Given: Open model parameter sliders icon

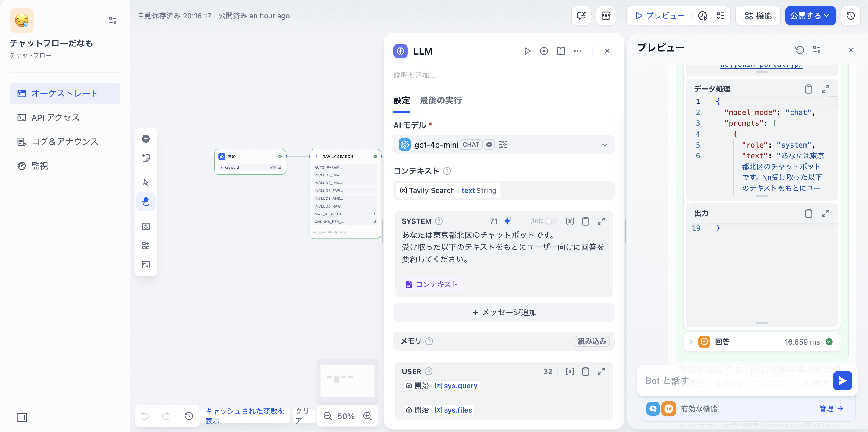Looking at the screenshot, I should coord(503,145).
